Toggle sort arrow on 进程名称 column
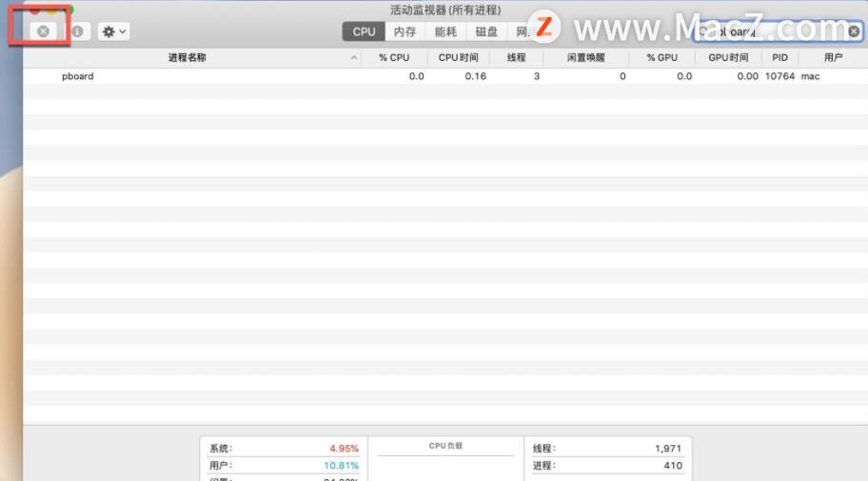Image resolution: width=868 pixels, height=481 pixels. [x=354, y=58]
